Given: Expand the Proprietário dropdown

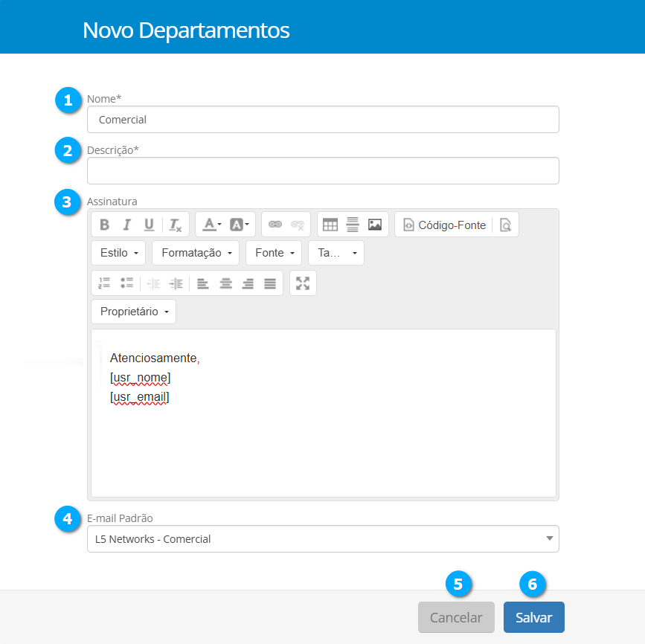Looking at the screenshot, I should (133, 312).
